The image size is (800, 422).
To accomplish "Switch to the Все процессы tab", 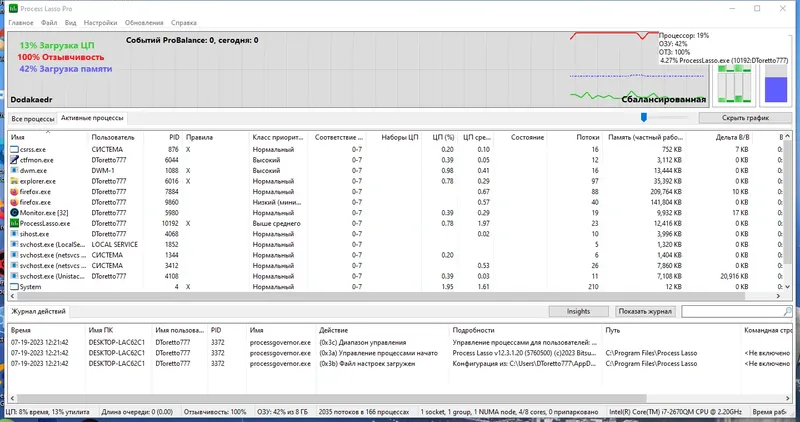I will (33, 119).
